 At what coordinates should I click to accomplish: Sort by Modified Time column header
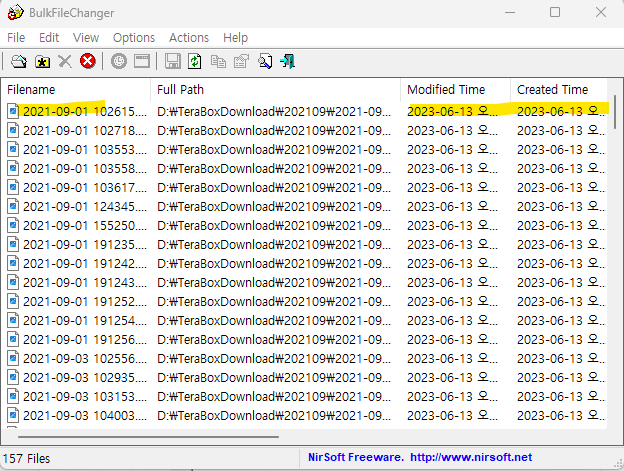(454, 90)
